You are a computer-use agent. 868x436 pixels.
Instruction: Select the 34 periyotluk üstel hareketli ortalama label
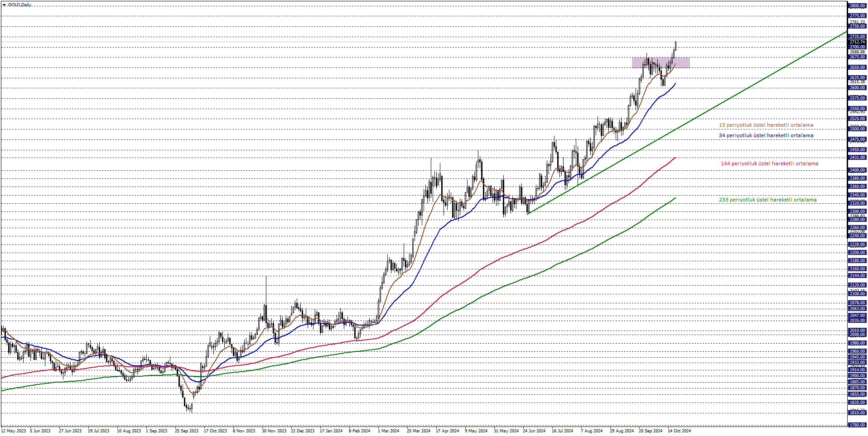coord(766,135)
